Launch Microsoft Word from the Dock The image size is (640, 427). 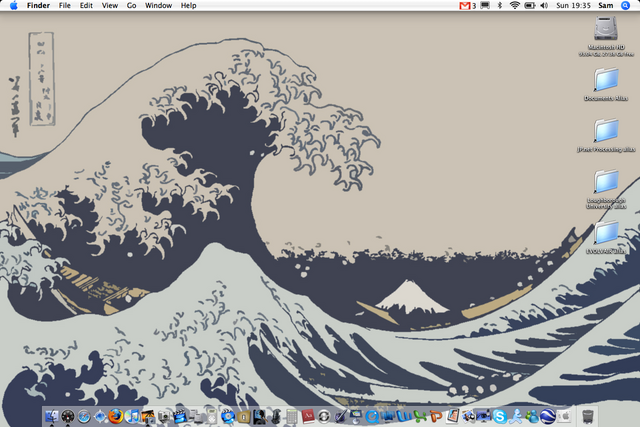404,416
